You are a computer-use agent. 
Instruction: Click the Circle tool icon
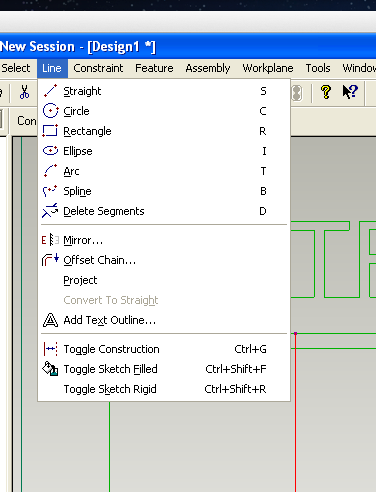(50, 111)
